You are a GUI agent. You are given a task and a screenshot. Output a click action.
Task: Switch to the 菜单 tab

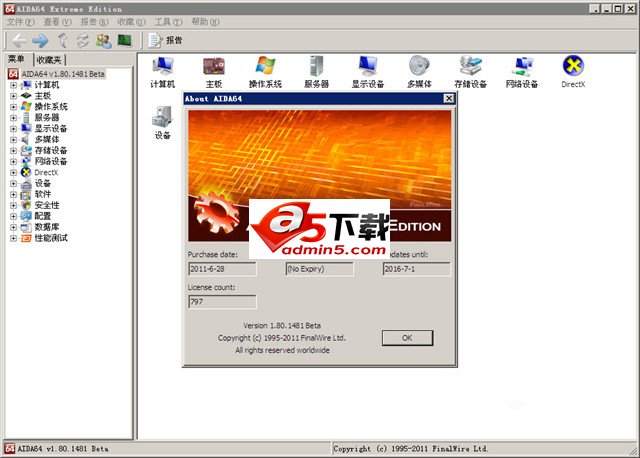pyautogui.click(x=17, y=59)
